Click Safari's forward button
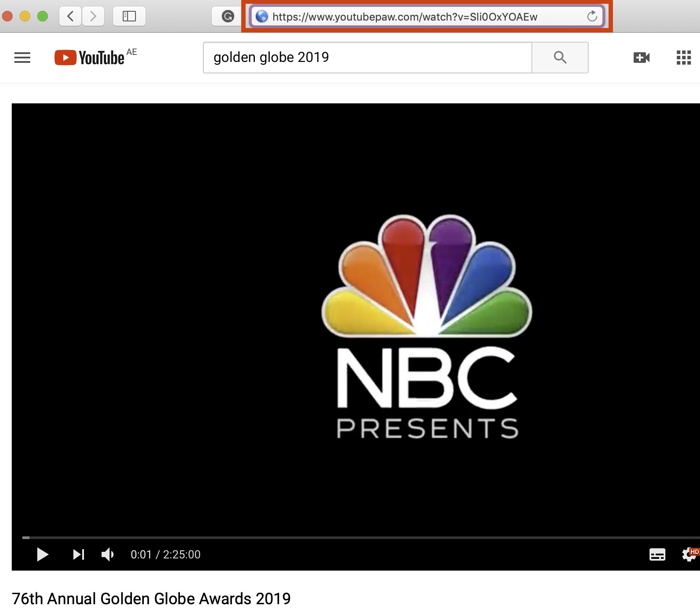The image size is (700, 612). [93, 17]
